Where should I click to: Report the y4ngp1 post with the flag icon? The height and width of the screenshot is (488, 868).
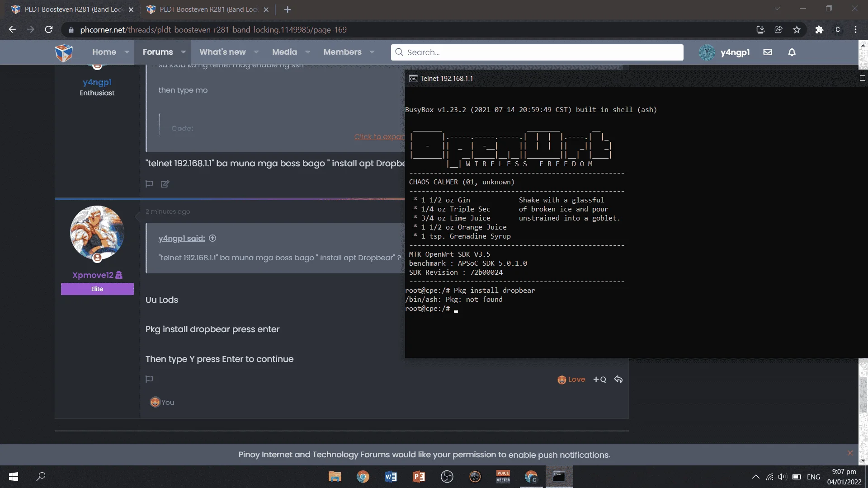(149, 184)
